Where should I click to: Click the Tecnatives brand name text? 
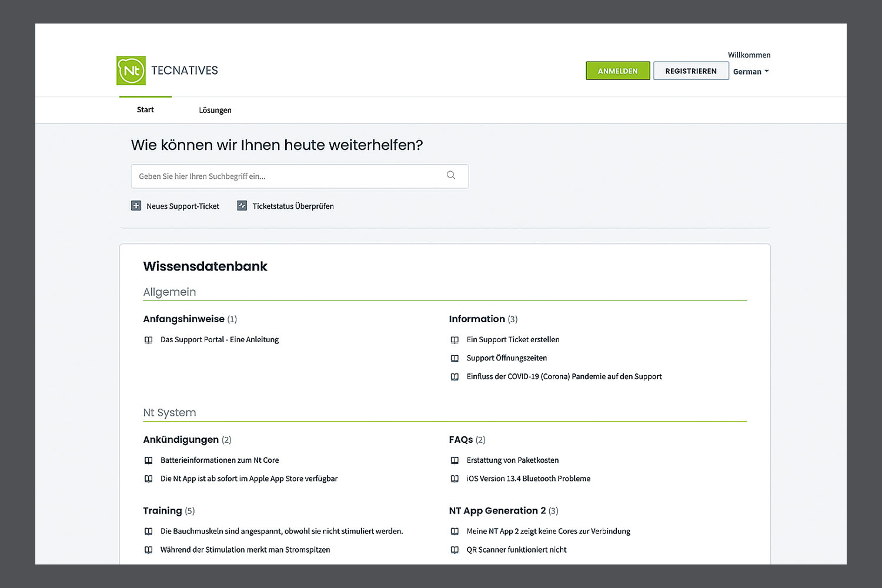coord(185,71)
